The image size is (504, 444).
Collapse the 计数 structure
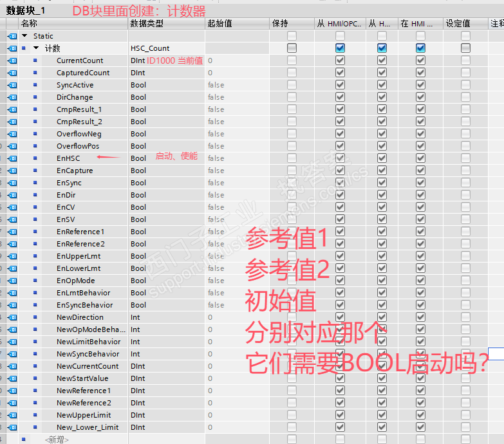coord(36,48)
